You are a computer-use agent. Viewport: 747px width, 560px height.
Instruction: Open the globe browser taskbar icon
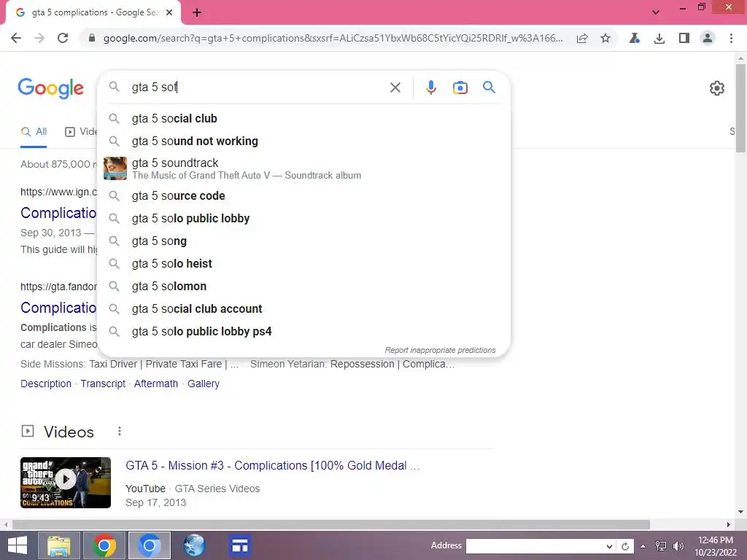click(x=194, y=545)
